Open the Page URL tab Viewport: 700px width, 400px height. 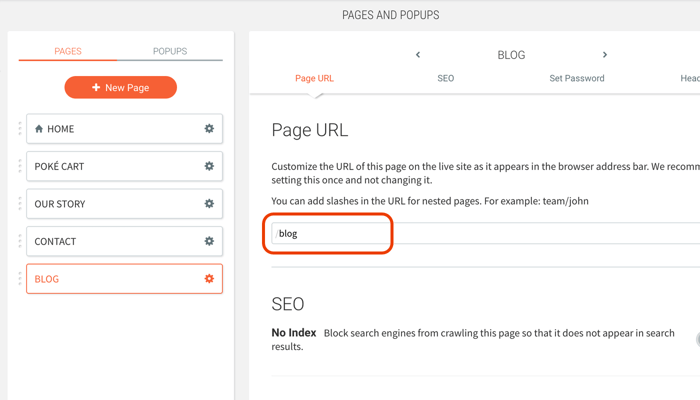pos(314,78)
